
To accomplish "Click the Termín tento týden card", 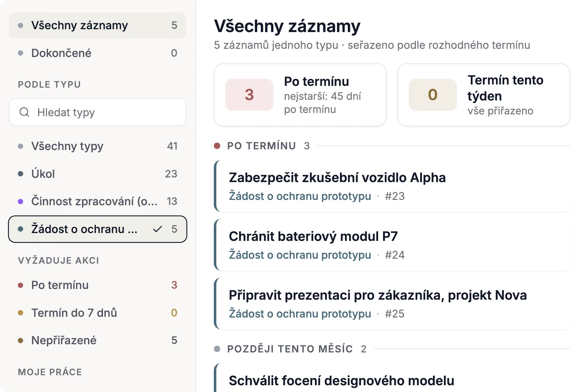I will pos(484,95).
